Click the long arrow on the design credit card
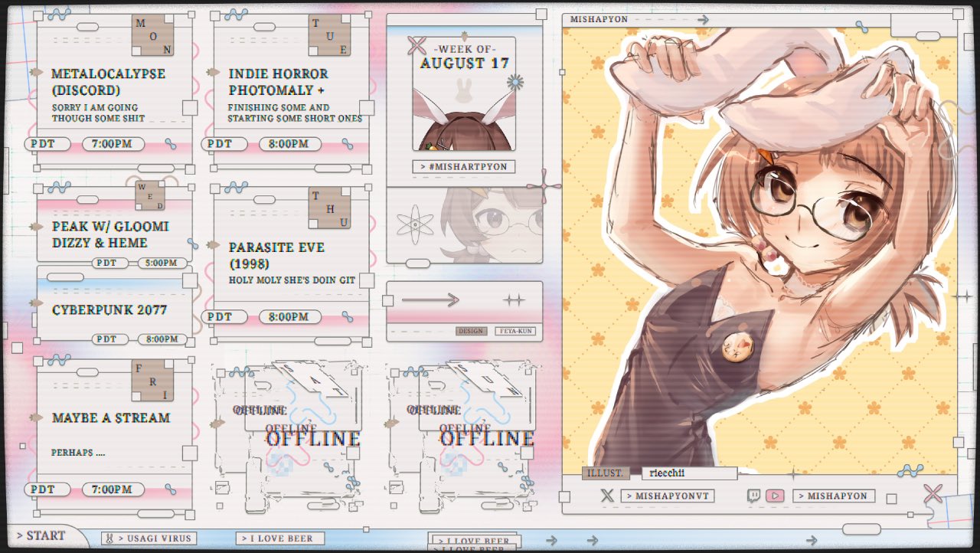This screenshot has width=980, height=553. coord(430,300)
